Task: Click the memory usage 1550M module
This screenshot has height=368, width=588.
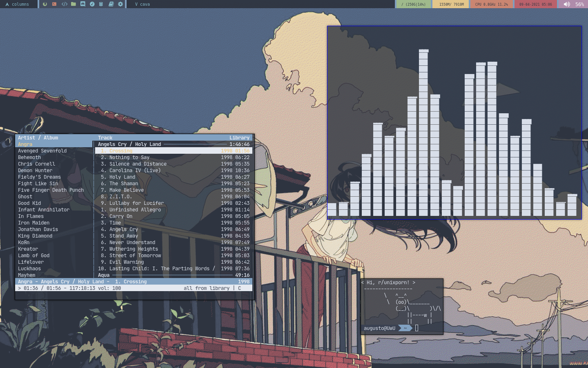Action: click(x=451, y=4)
